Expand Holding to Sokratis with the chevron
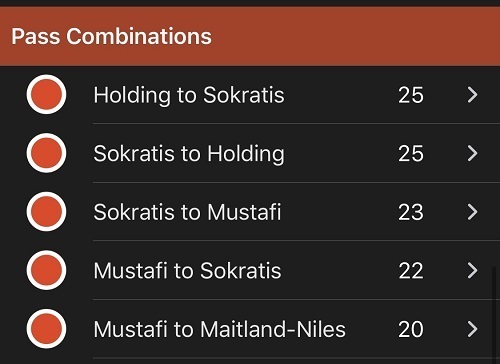 pyautogui.click(x=473, y=95)
